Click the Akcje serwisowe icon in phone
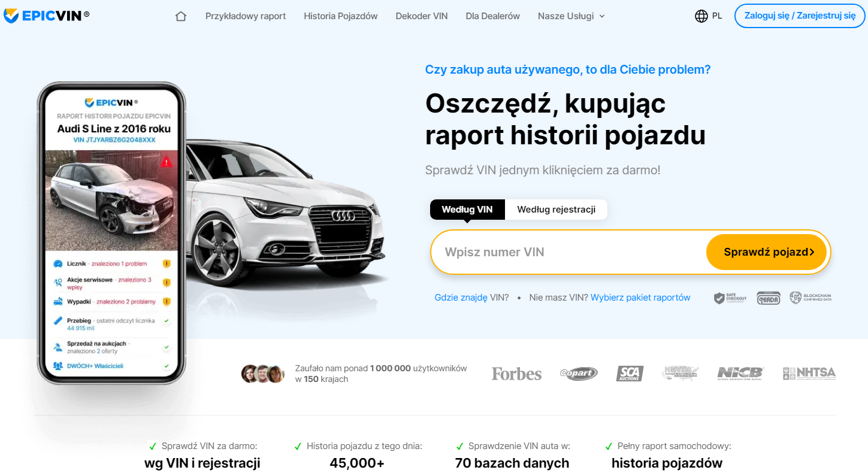 click(x=58, y=282)
